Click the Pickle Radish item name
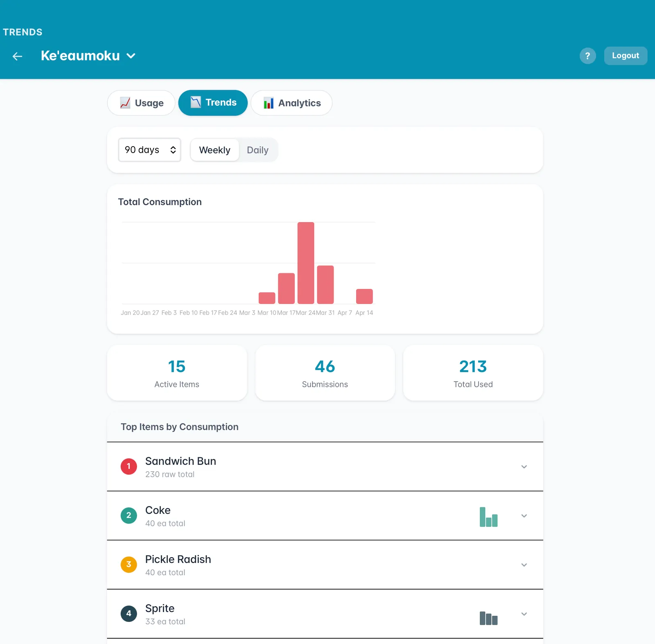Screen dimensions: 655x644 [178, 559]
